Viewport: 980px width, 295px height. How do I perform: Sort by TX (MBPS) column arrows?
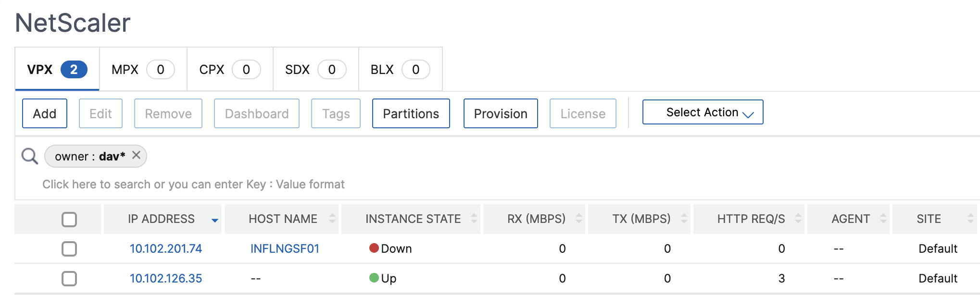click(684, 219)
